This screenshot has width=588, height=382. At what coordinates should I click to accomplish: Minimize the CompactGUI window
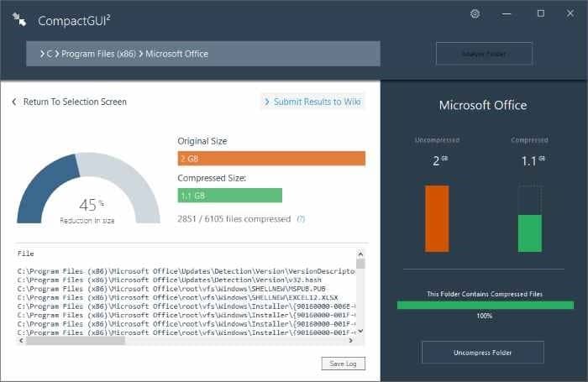[507, 14]
